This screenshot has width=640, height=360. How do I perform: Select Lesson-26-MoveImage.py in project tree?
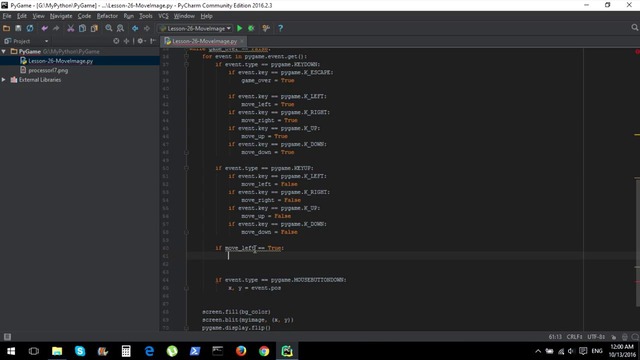click(60, 61)
